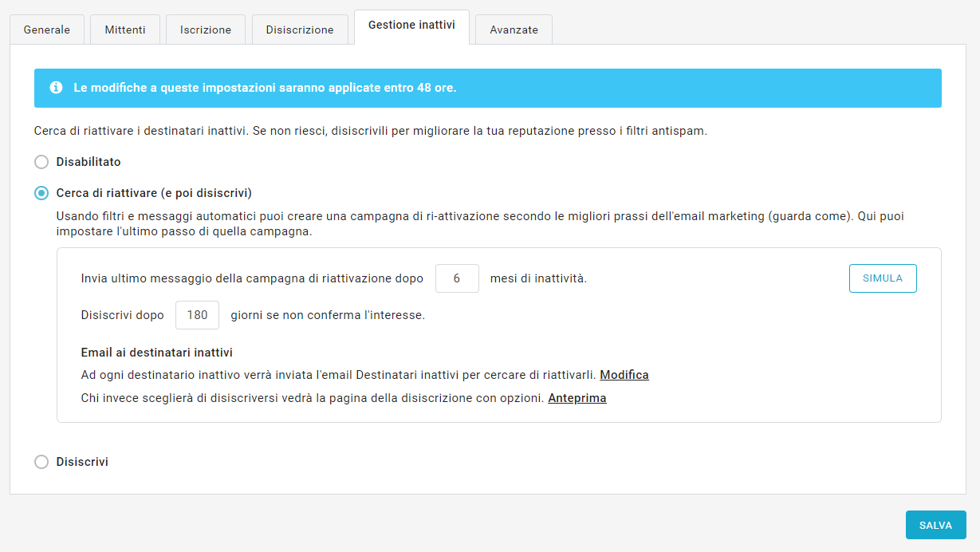Image resolution: width=980 pixels, height=552 pixels.
Task: Focus the months of inactivity input field
Action: click(457, 278)
